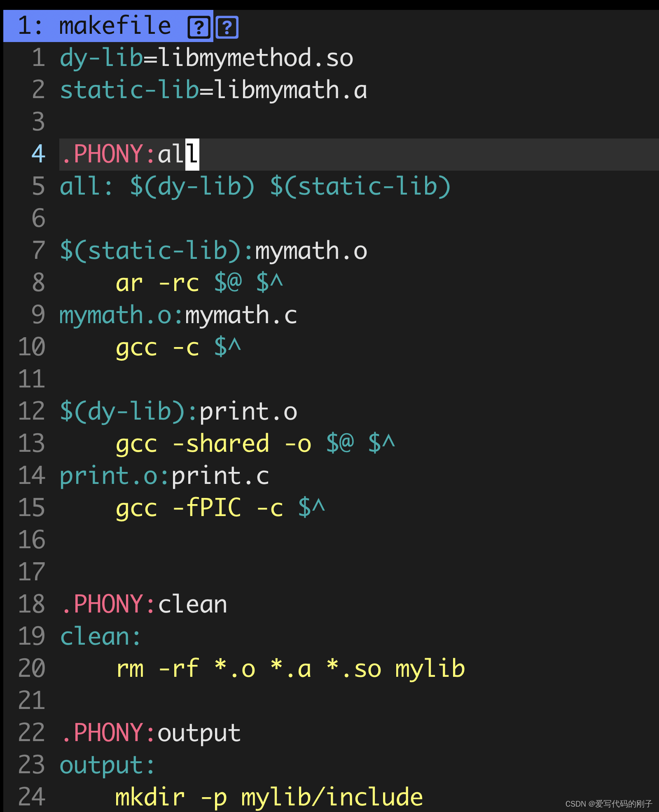This screenshot has height=812, width=659.
Task: Click the 'dy-lib=libmymethod.so' assignment line
Action: click(x=206, y=58)
